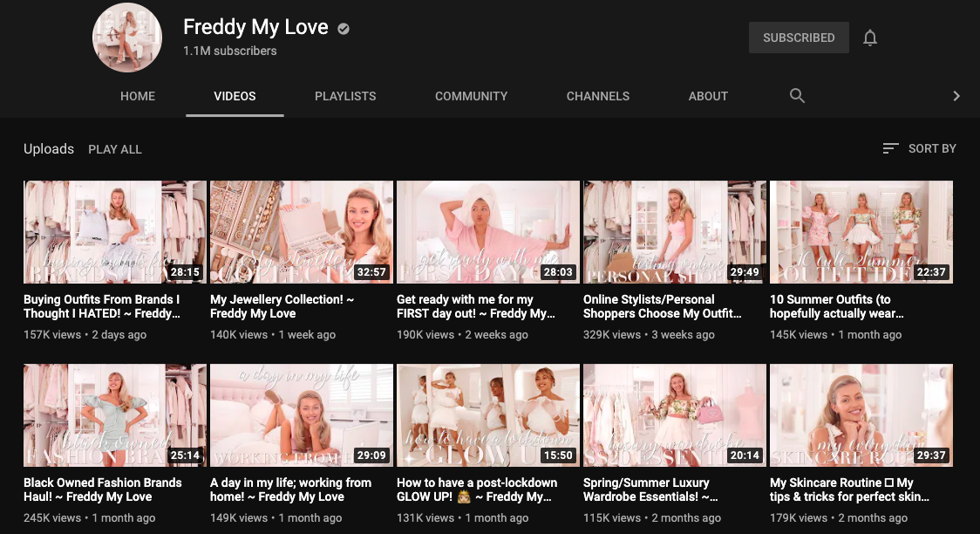Image resolution: width=980 pixels, height=534 pixels.
Task: Click title '10 Summer Outfits'
Action: tap(837, 306)
